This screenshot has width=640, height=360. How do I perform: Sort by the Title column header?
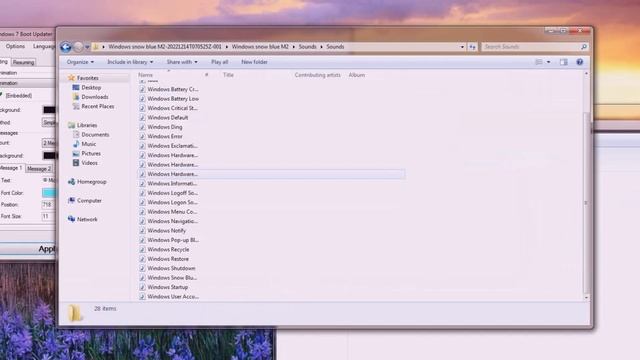(228, 75)
